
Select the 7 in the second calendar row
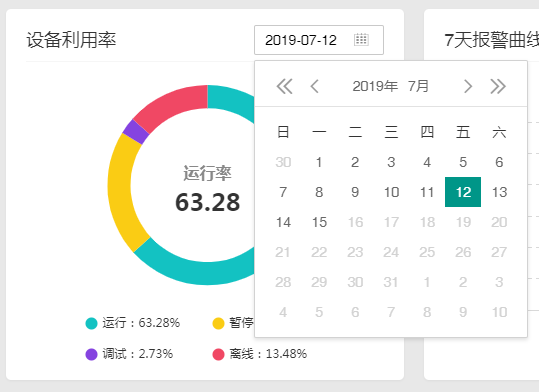[x=283, y=192]
